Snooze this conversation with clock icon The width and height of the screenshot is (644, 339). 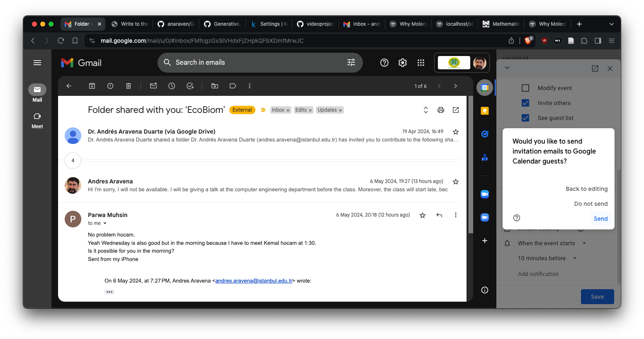point(172,86)
